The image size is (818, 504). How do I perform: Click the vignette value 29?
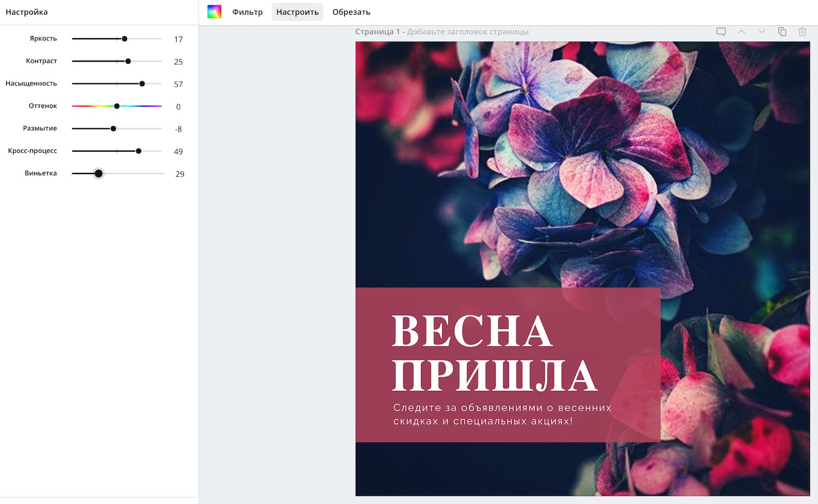click(x=180, y=174)
